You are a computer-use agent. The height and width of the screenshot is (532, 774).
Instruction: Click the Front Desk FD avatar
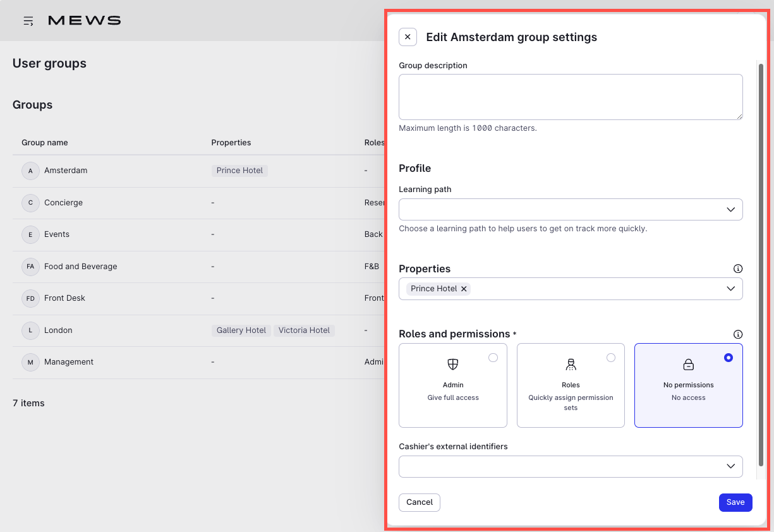click(30, 298)
